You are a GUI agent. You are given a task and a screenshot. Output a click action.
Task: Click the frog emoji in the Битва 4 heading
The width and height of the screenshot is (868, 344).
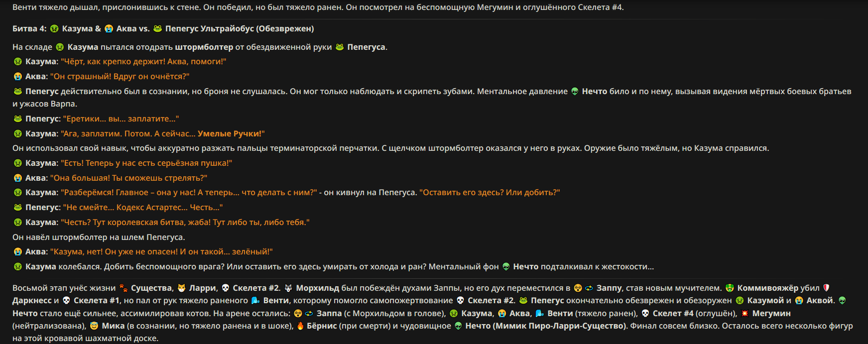(x=157, y=29)
